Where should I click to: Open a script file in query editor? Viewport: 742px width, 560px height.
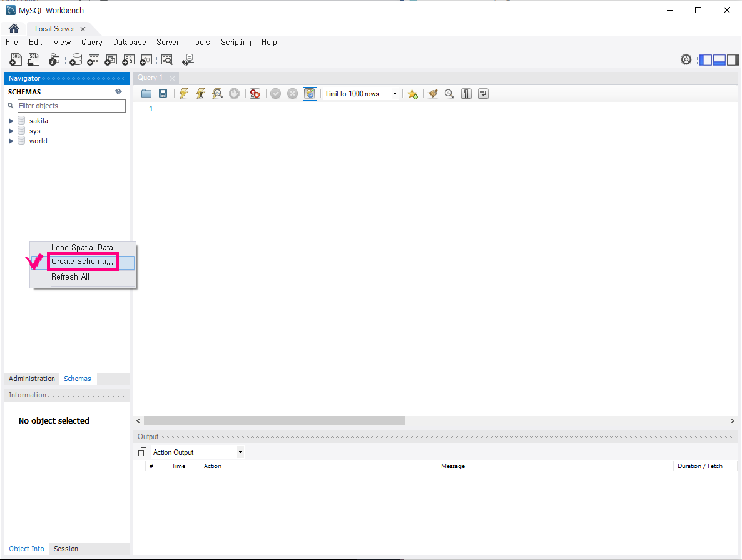click(x=146, y=94)
